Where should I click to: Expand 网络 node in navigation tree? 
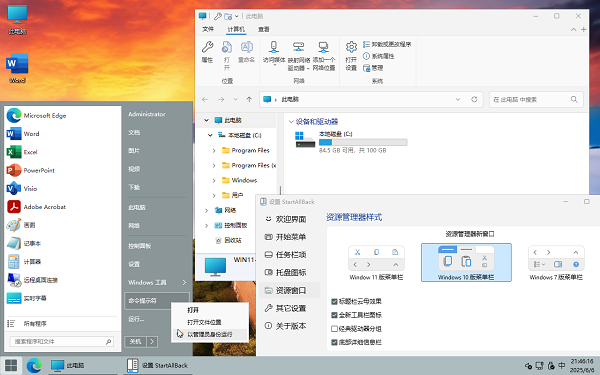point(206,210)
